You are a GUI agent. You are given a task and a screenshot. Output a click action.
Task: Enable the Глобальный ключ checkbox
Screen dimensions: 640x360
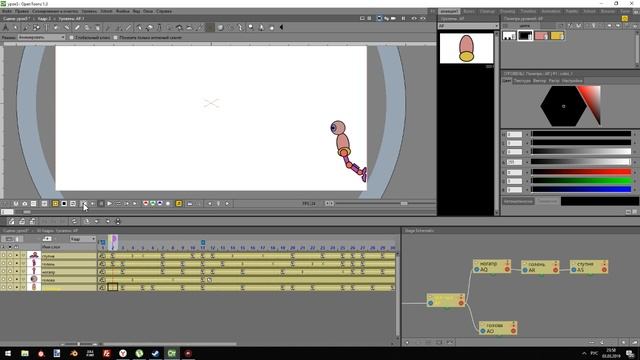pyautogui.click(x=72, y=38)
